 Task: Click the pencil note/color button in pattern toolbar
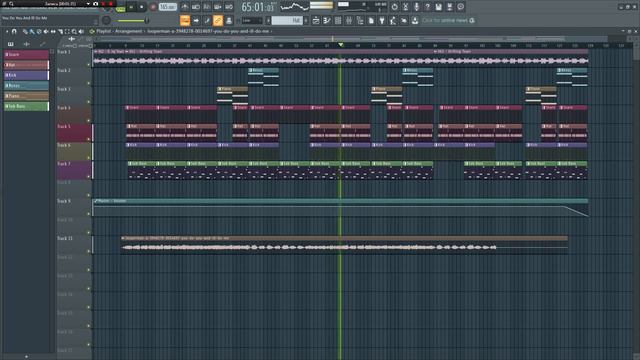click(207, 20)
